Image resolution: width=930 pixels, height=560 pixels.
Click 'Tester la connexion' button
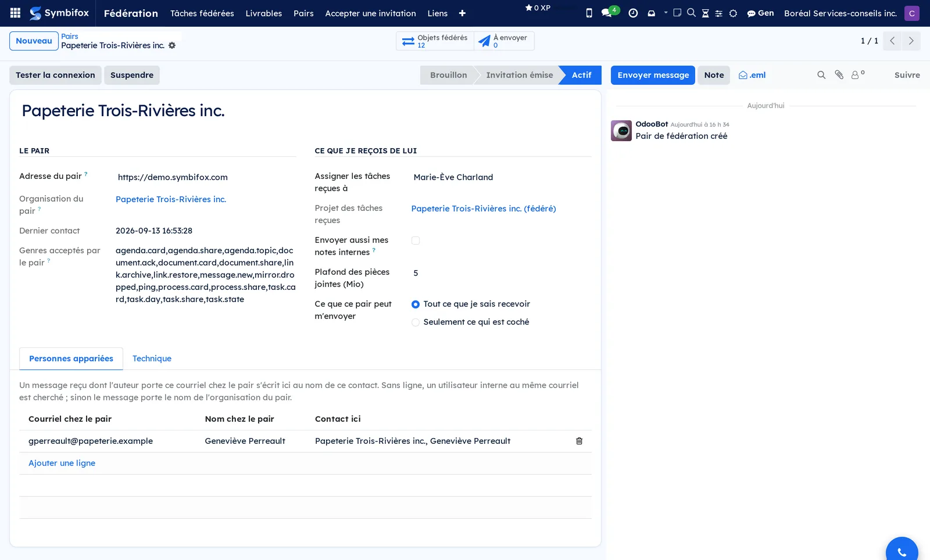coord(55,75)
